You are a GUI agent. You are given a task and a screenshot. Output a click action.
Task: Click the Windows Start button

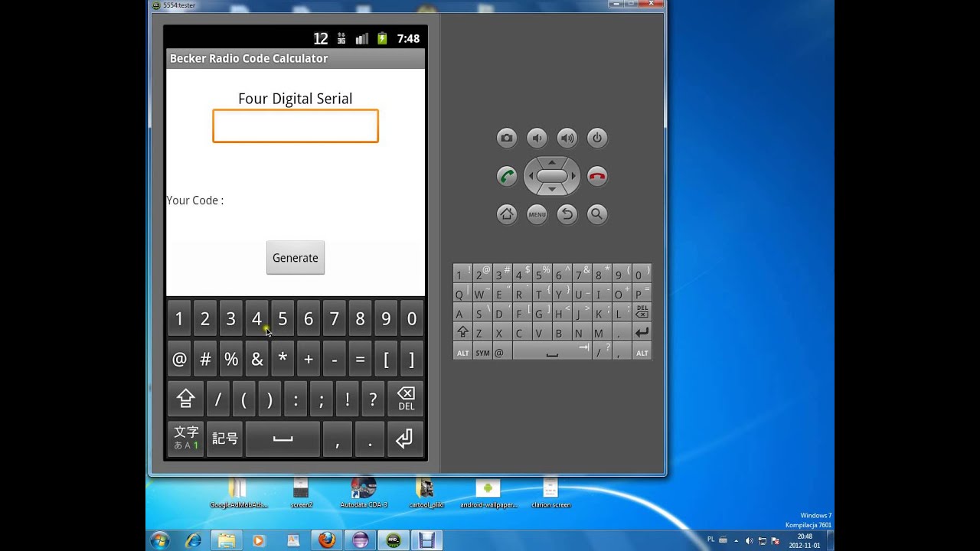click(159, 540)
